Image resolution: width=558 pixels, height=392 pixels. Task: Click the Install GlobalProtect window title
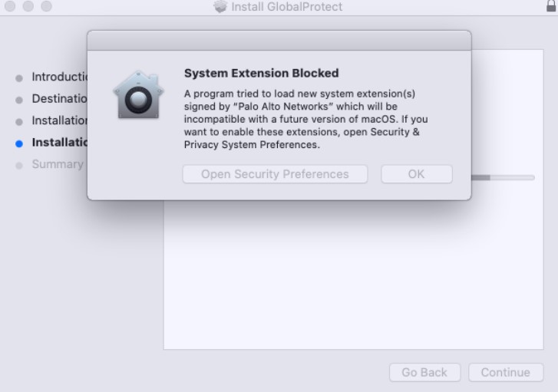286,7
